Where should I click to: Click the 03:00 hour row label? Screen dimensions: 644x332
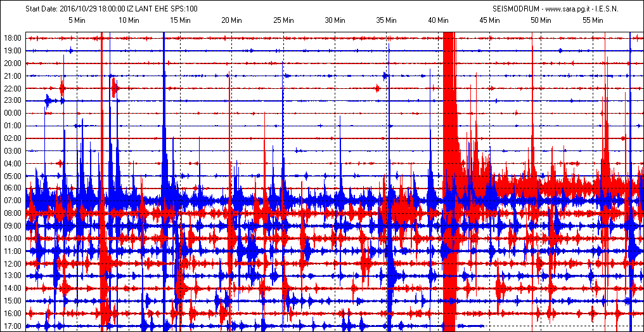click(12, 151)
